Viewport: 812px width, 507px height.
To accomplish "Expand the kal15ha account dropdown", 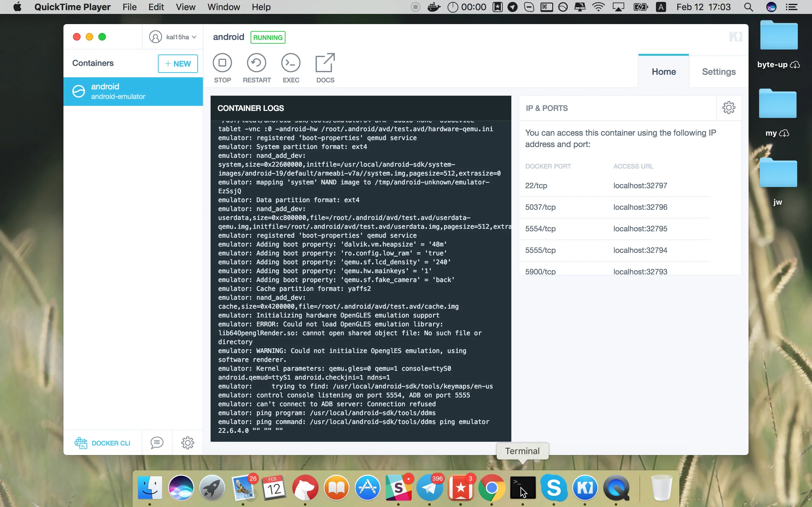I will pyautogui.click(x=173, y=37).
